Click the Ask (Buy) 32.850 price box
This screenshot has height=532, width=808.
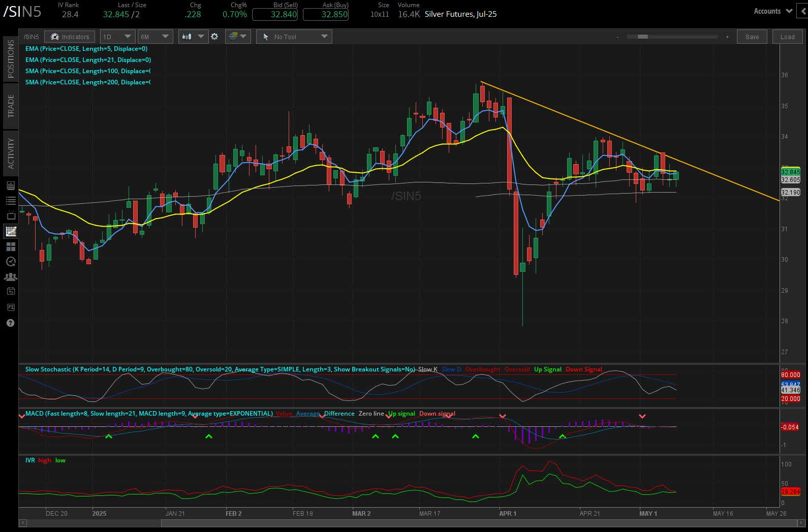click(x=326, y=14)
